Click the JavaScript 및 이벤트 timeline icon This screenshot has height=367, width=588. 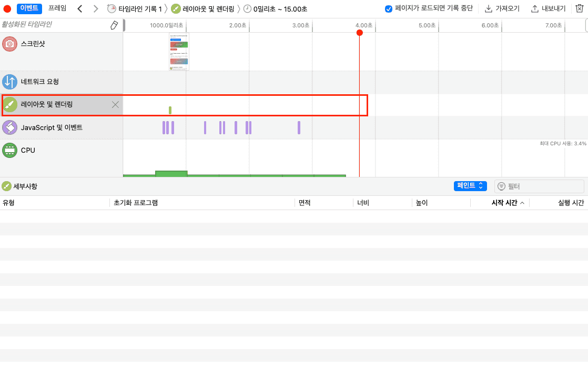click(x=9, y=127)
